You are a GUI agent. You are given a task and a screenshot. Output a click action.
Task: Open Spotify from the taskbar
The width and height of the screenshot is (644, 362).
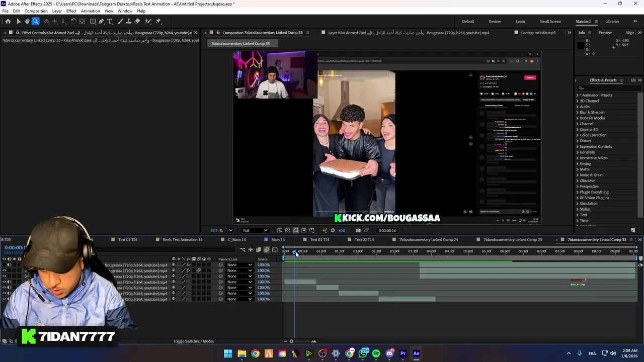[376, 353]
